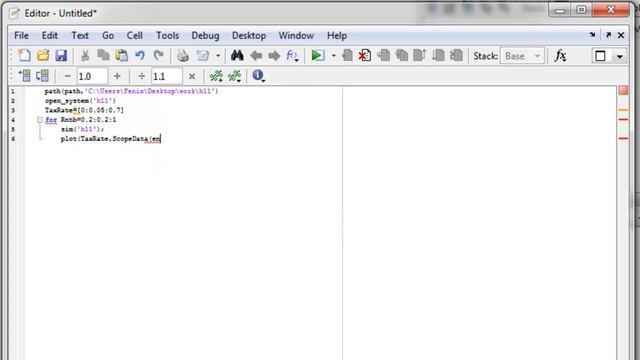Open the Edit menu
The width and height of the screenshot is (640, 360).
50,36
